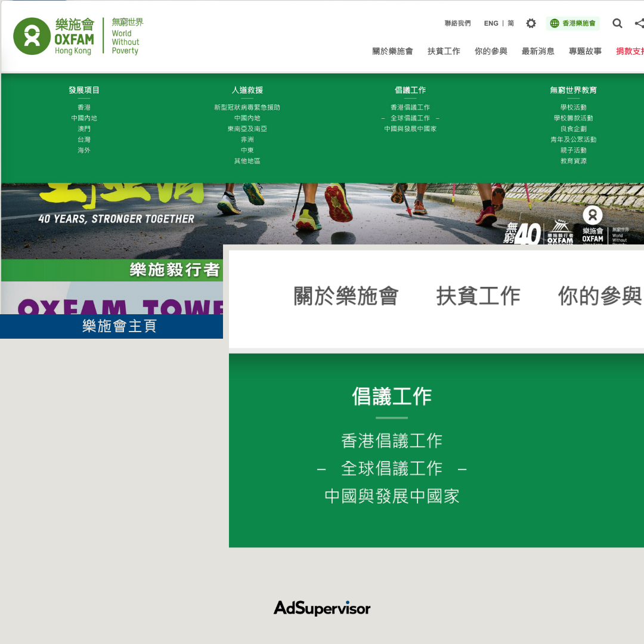
Task: Click 你的參與 in the zoomed panel
Action: 600,296
